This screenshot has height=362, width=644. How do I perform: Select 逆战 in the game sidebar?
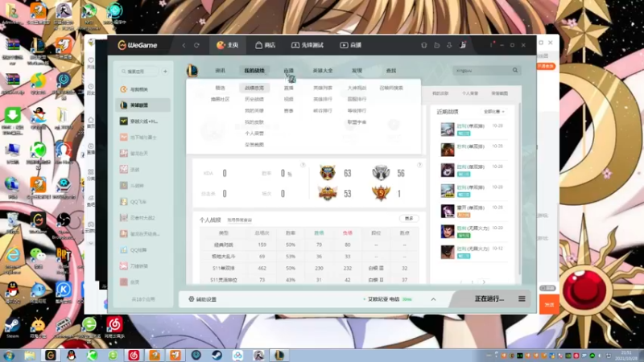(143, 170)
